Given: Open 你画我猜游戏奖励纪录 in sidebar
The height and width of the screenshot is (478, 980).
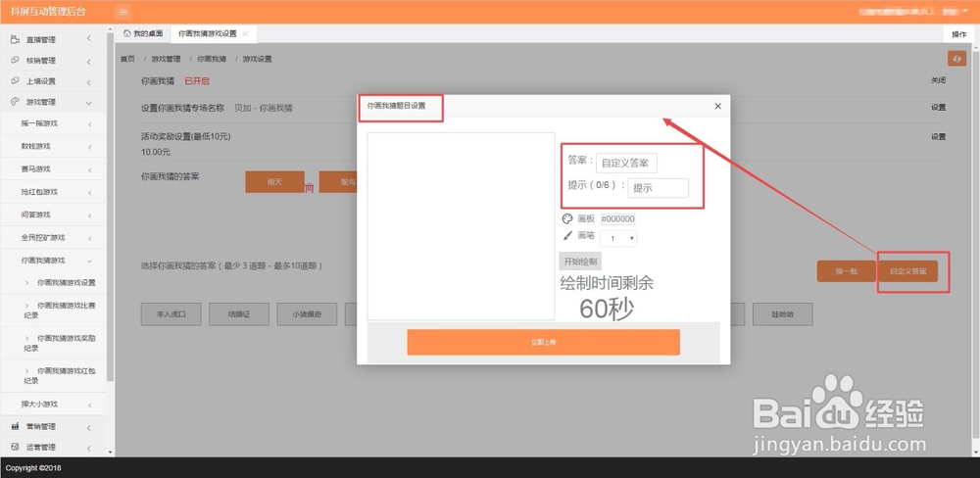Looking at the screenshot, I should click(x=60, y=343).
